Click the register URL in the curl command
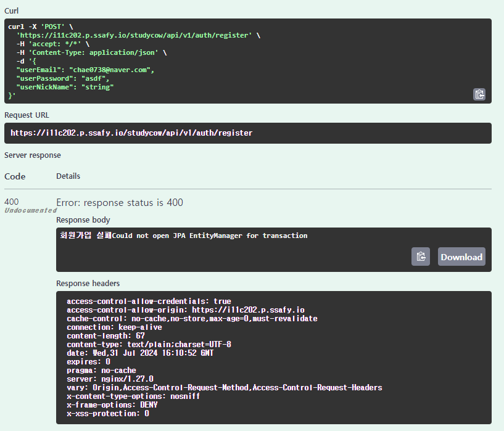 pyautogui.click(x=134, y=35)
